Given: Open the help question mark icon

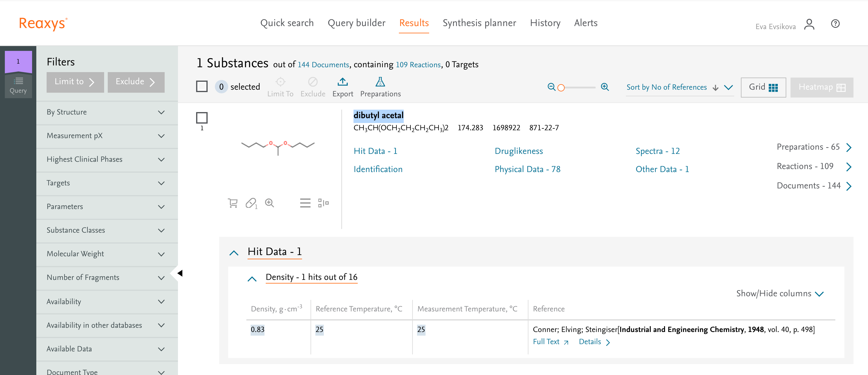Looking at the screenshot, I should pyautogui.click(x=835, y=24).
